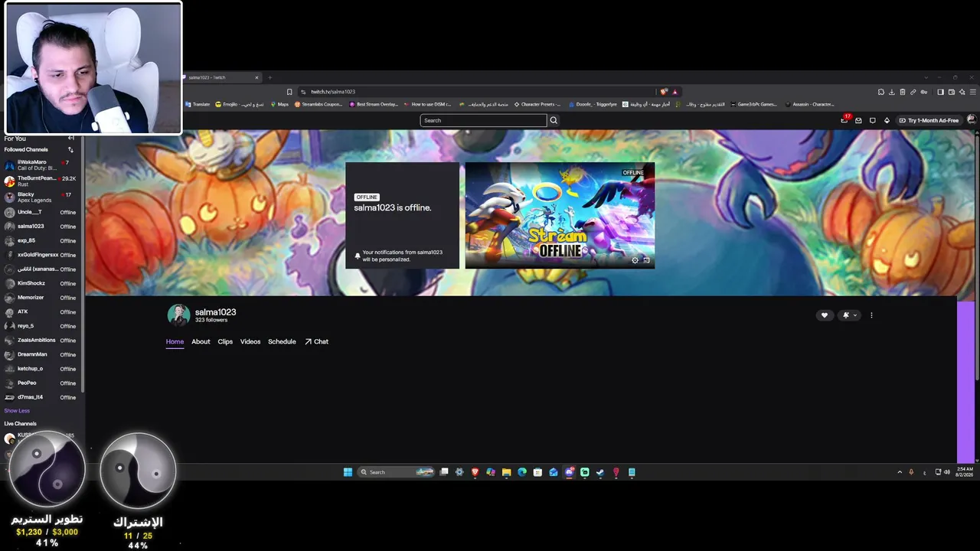This screenshot has height=551, width=980.
Task: Open the Twitch chat bubble icon
Action: 872,120
